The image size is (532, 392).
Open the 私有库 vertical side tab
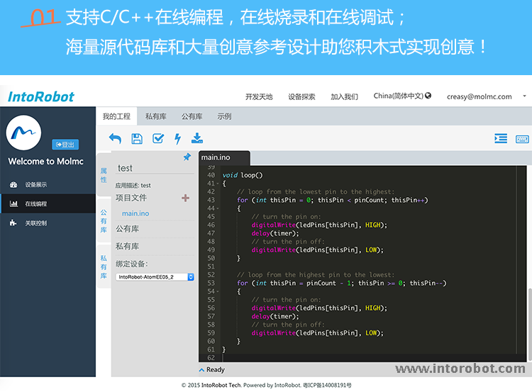click(x=104, y=267)
